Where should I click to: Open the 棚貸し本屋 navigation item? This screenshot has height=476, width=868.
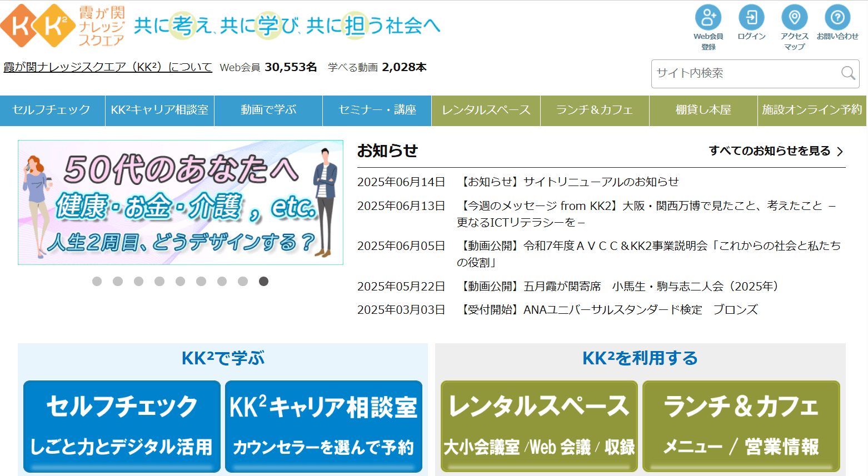click(703, 110)
